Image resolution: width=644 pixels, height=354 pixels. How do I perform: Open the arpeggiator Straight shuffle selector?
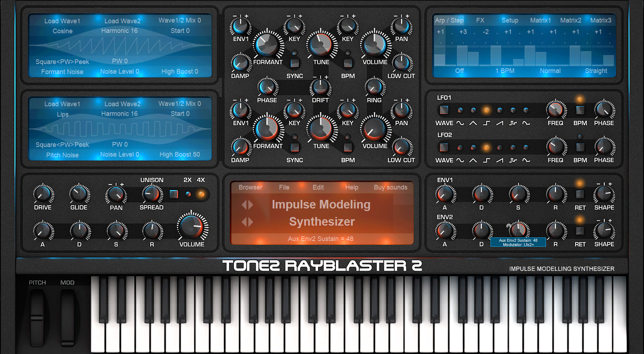pyautogui.click(x=596, y=71)
